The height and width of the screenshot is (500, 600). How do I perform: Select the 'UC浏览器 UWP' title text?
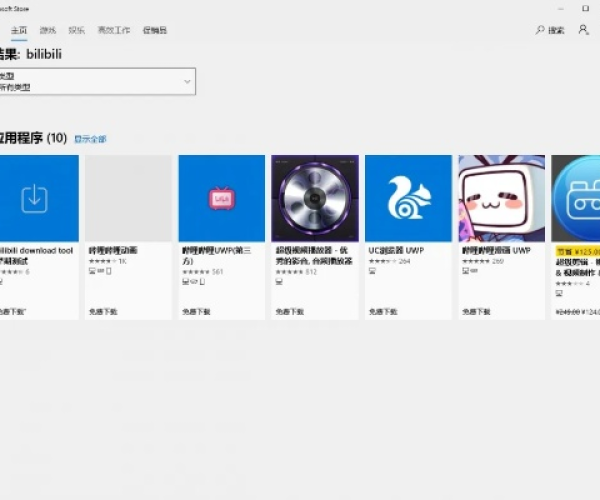click(396, 251)
